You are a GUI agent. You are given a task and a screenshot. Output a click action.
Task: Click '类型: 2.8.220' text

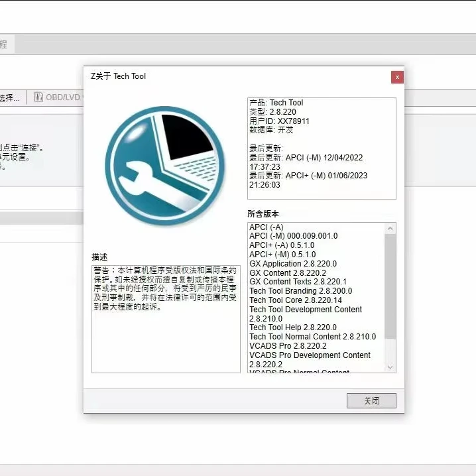coord(272,112)
